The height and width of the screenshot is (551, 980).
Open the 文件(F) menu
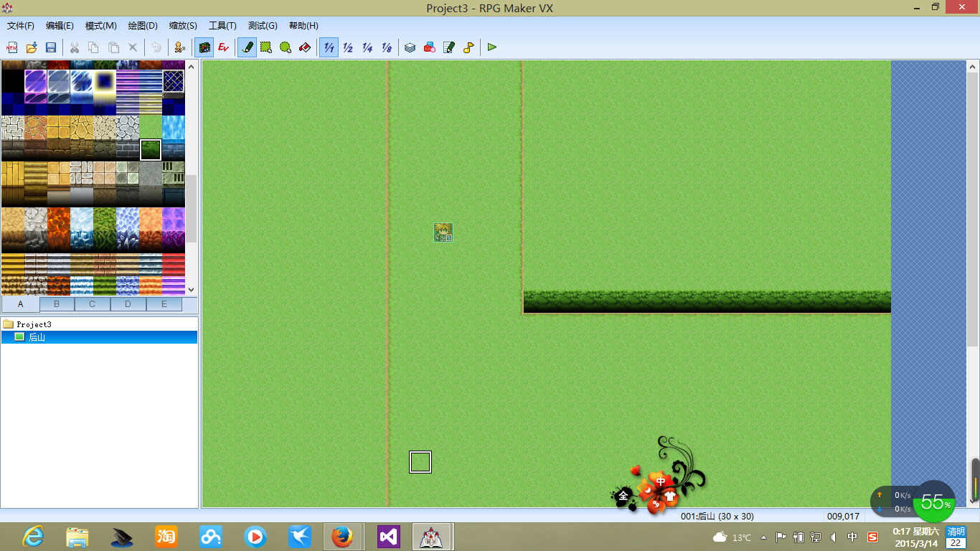coord(21,26)
